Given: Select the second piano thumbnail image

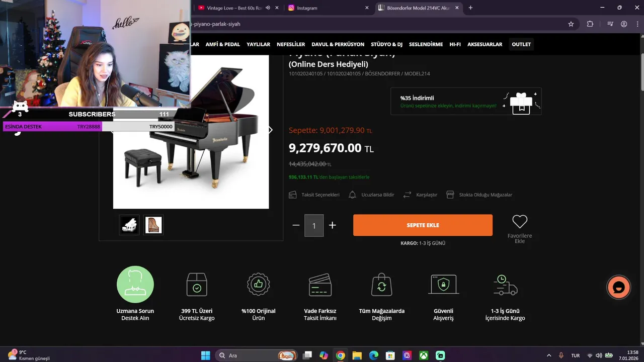Looking at the screenshot, I should [x=153, y=225].
